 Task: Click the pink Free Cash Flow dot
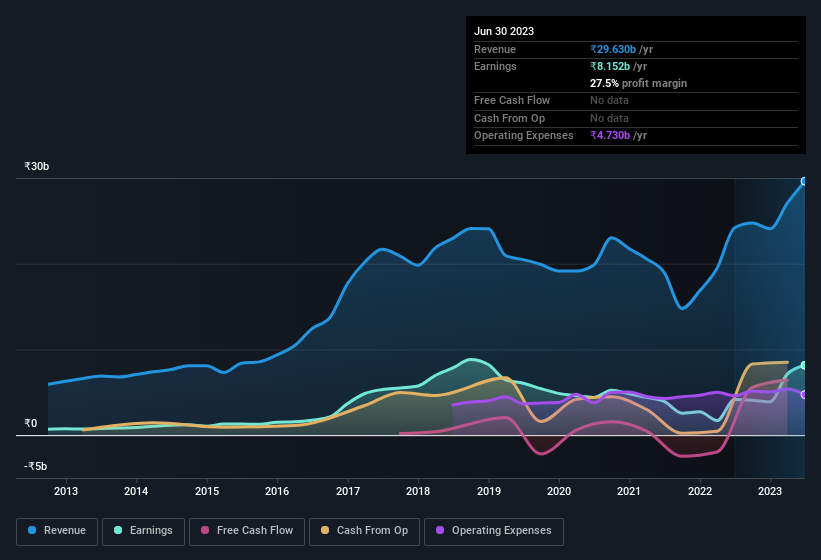pyautogui.click(x=204, y=531)
